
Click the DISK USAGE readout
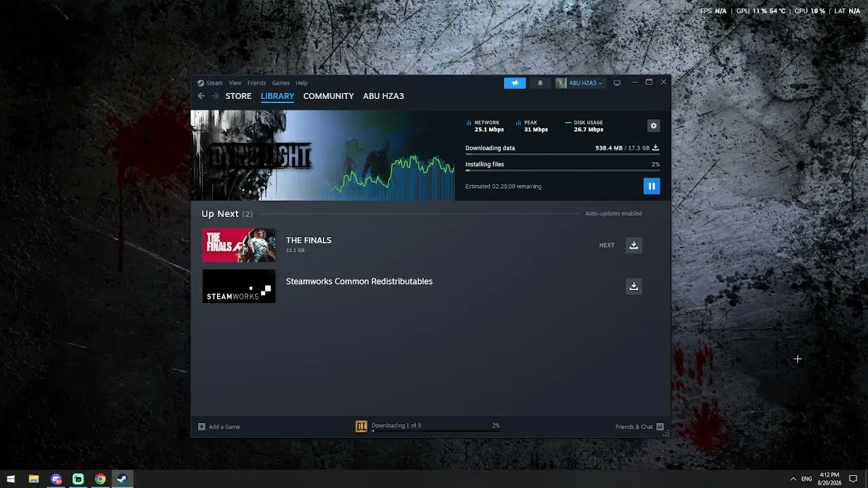click(x=585, y=126)
